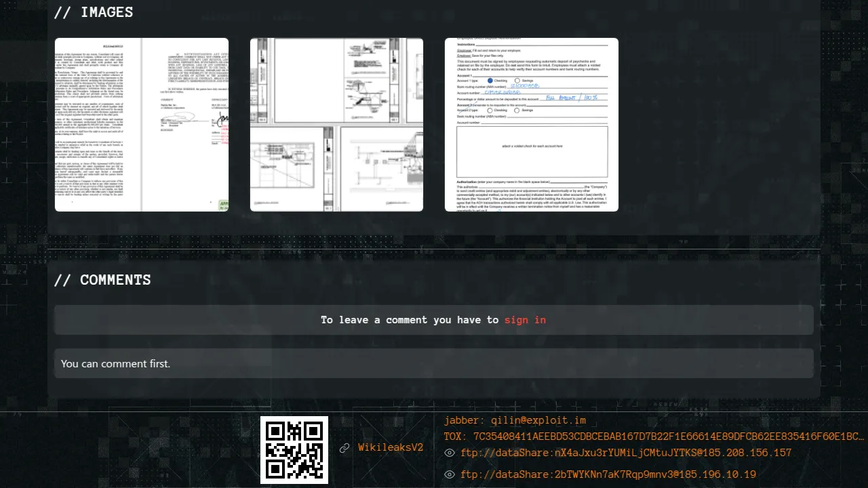This screenshot has height=488, width=868.
Task: Click the red sign in link
Action: pos(525,320)
